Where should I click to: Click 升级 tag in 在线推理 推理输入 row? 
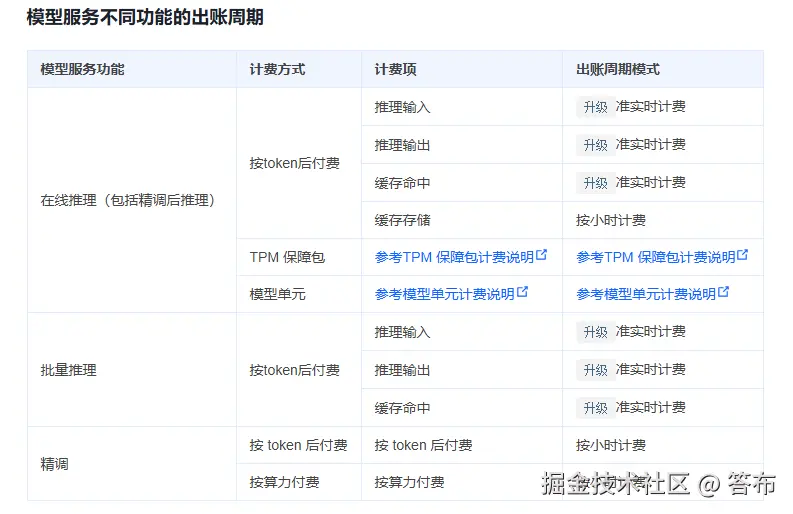pos(596,107)
